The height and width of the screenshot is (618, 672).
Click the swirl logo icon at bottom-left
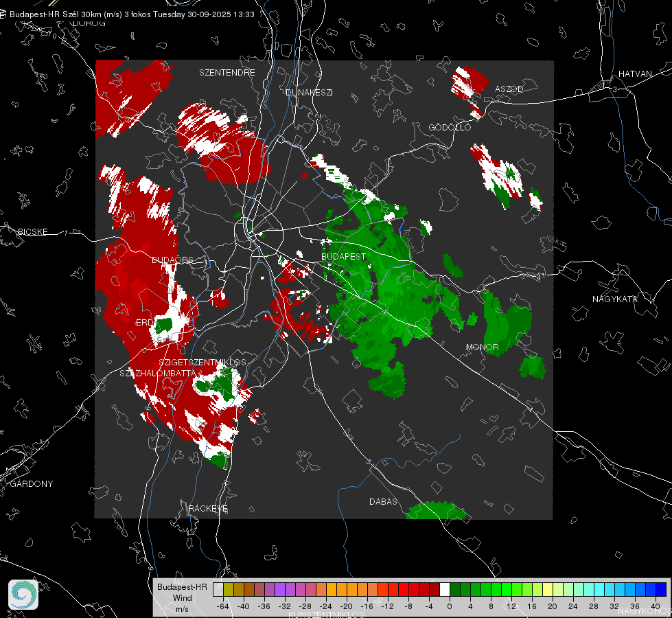[x=23, y=595]
